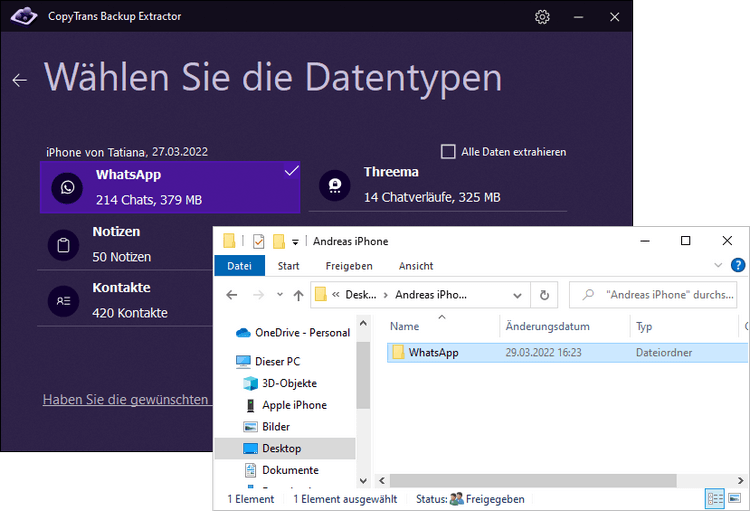The image size is (750, 511).
Task: Click the WhatsApp icon in the data tile
Action: (67, 188)
